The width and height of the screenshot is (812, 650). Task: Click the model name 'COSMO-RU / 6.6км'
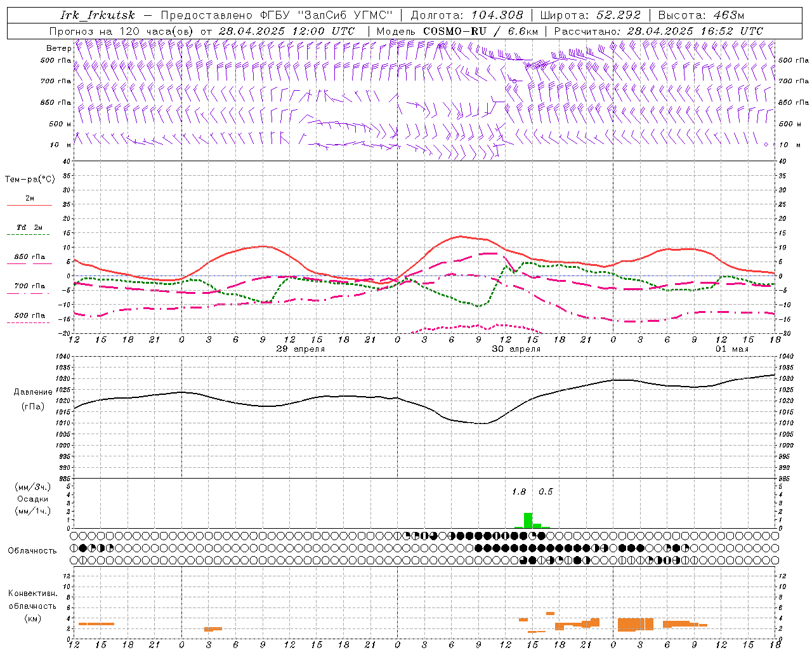[481, 31]
